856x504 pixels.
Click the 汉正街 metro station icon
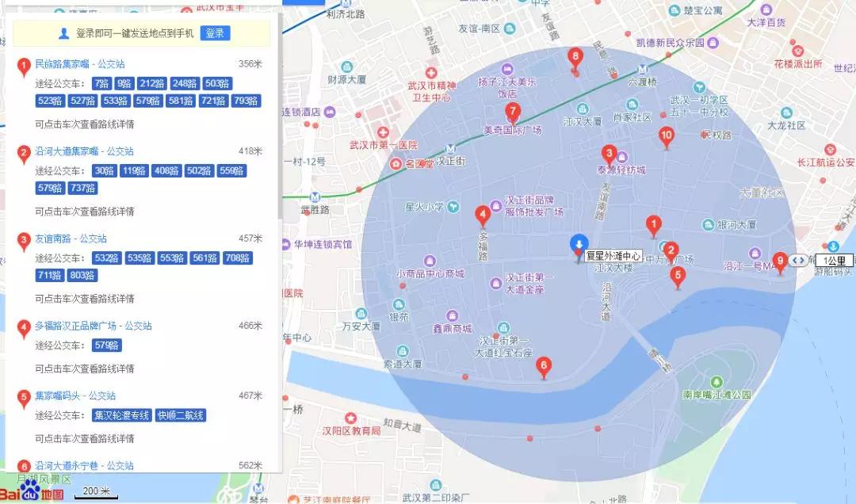click(450, 149)
